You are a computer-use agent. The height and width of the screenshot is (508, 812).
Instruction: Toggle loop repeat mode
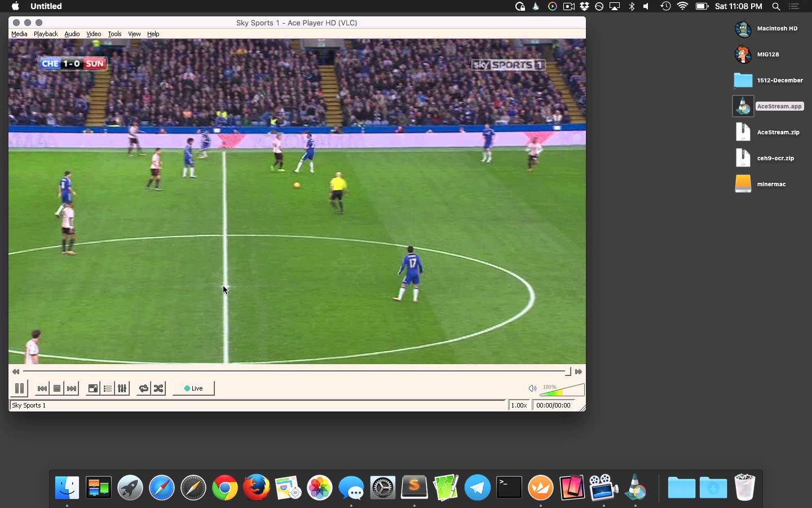[x=144, y=388]
